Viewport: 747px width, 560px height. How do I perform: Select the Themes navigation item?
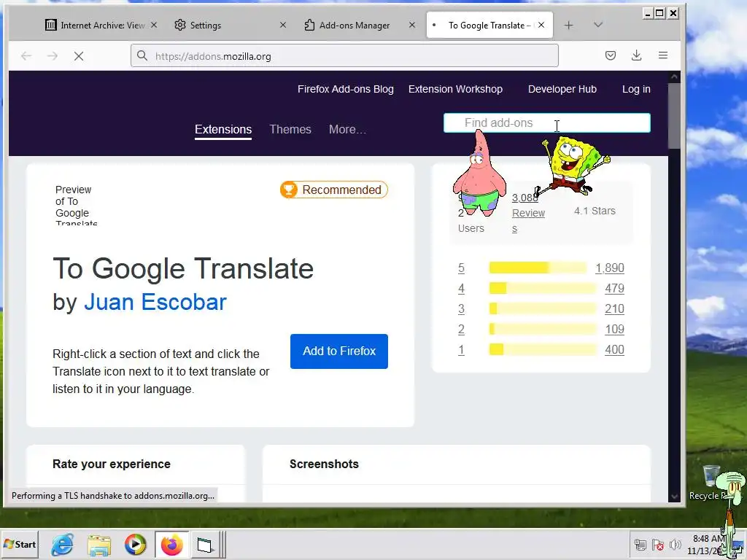pyautogui.click(x=290, y=130)
